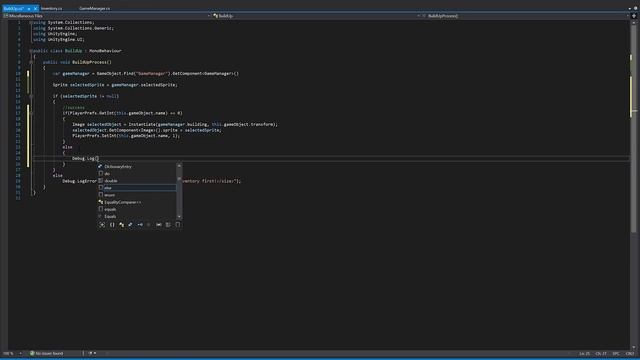The image size is (640, 360).
Task: Collapse the using directives block
Action: [x=31, y=22]
